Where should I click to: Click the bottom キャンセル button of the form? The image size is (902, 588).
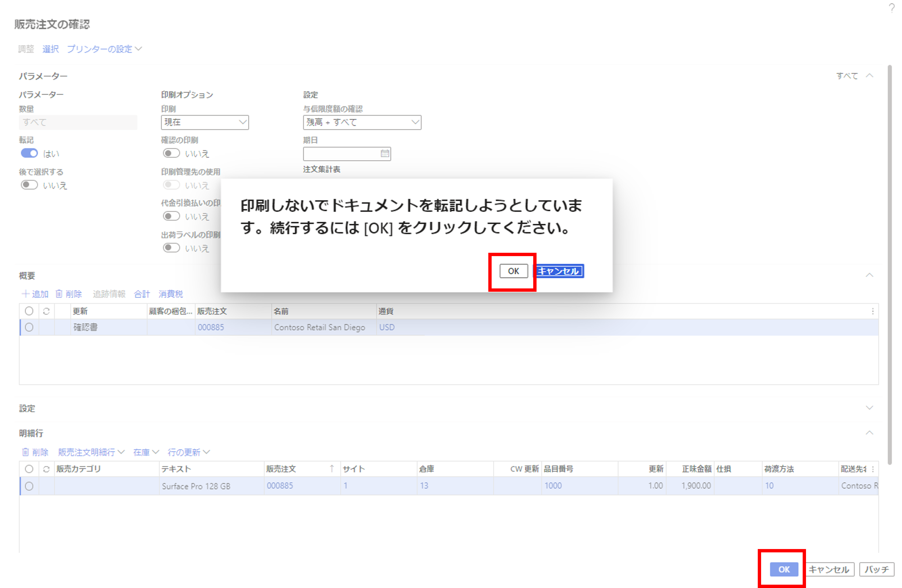pos(829,569)
